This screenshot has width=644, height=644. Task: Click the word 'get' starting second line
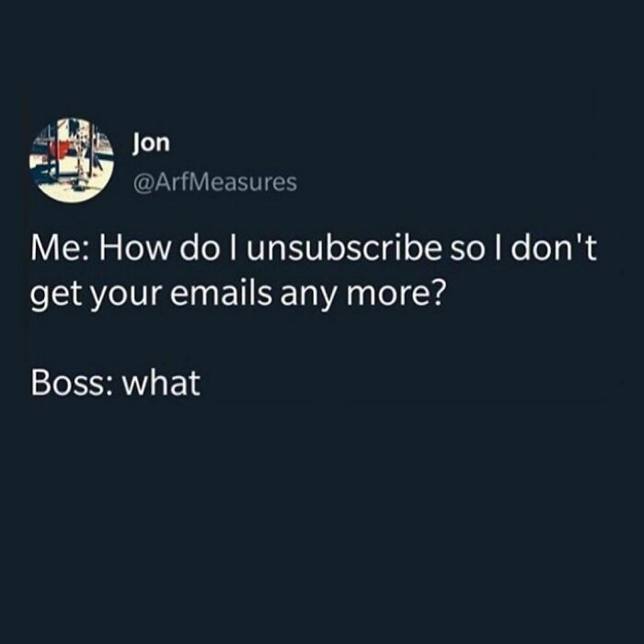point(56,296)
